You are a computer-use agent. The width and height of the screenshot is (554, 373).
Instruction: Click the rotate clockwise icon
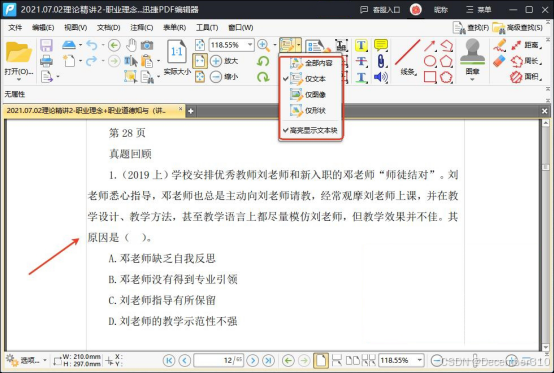click(263, 77)
